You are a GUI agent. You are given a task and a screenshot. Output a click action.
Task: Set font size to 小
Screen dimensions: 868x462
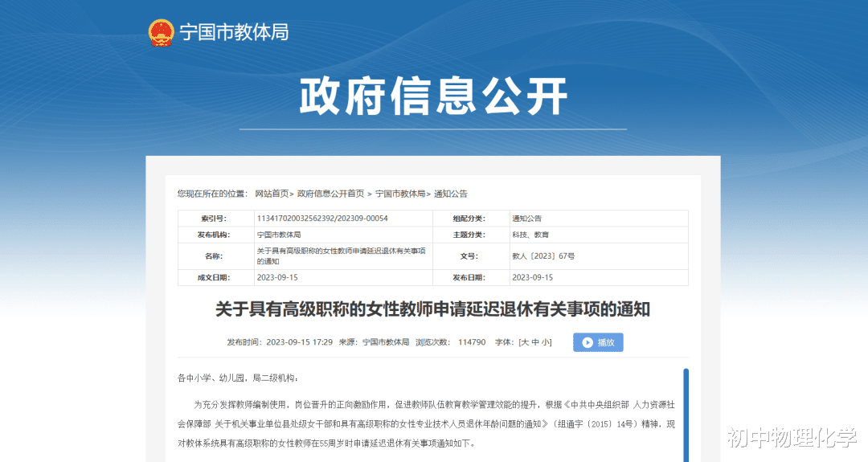pos(545,342)
